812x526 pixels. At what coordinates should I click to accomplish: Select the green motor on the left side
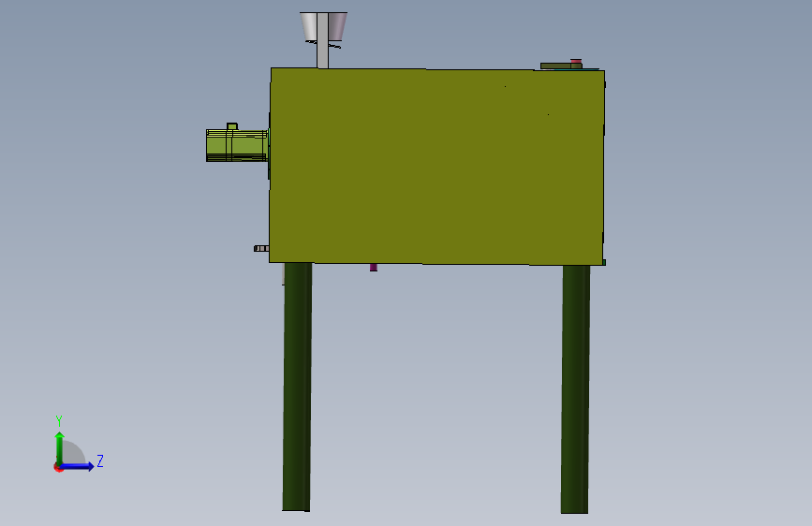click(x=237, y=145)
